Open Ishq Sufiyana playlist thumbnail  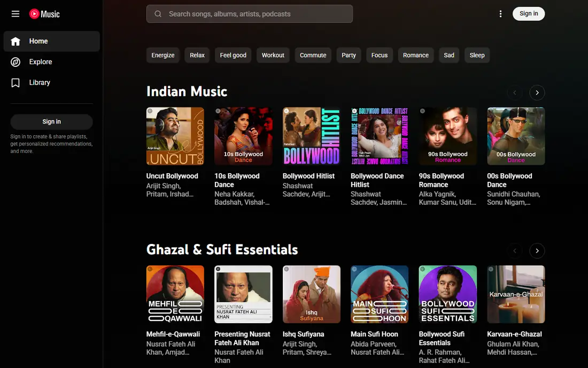[x=312, y=295]
